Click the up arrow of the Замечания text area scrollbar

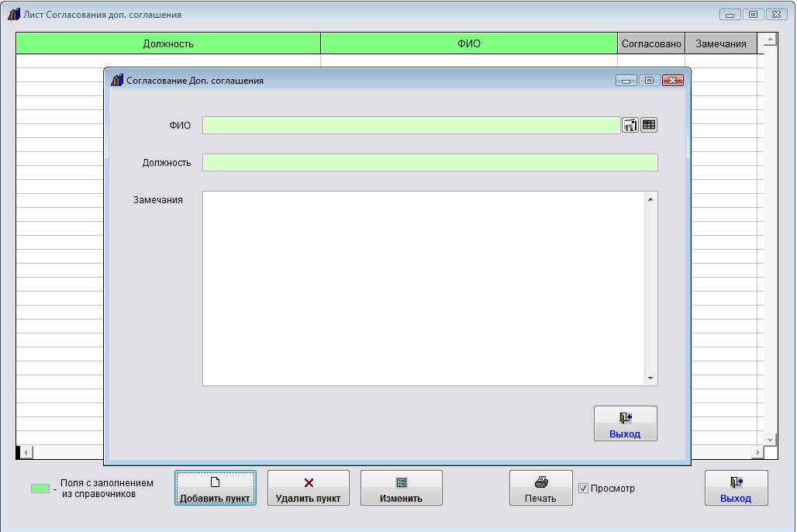(x=650, y=199)
